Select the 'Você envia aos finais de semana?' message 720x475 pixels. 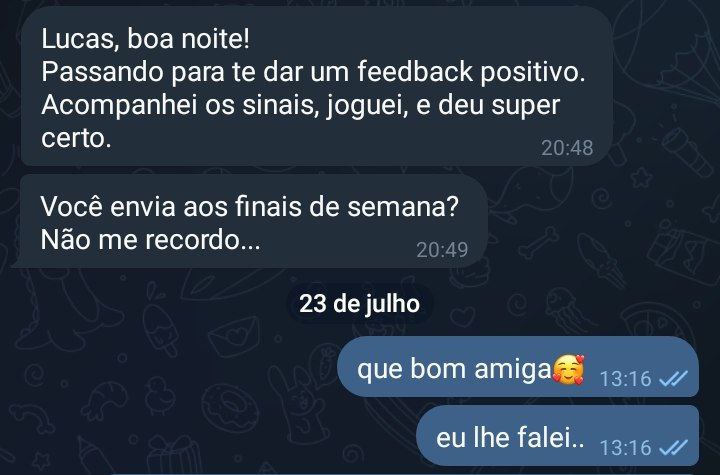tap(250, 221)
